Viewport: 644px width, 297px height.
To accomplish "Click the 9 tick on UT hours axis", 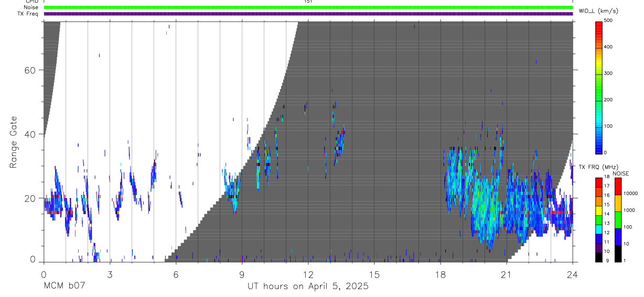I will [x=242, y=274].
